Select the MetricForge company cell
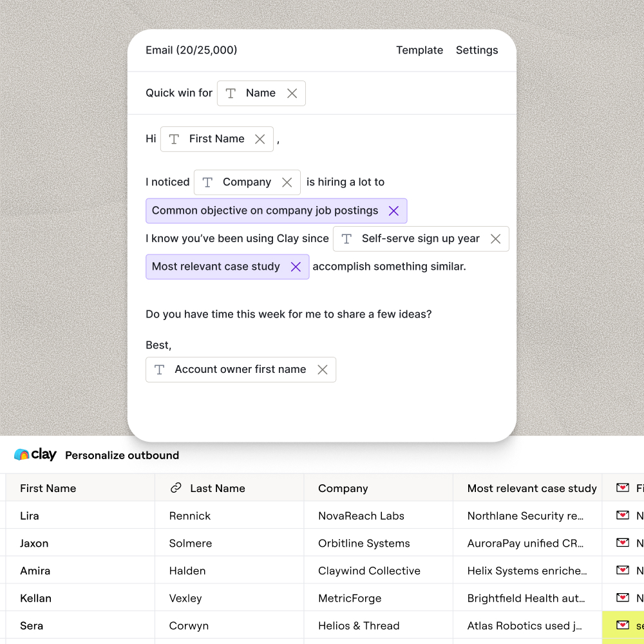The height and width of the screenshot is (644, 644). [x=379, y=598]
